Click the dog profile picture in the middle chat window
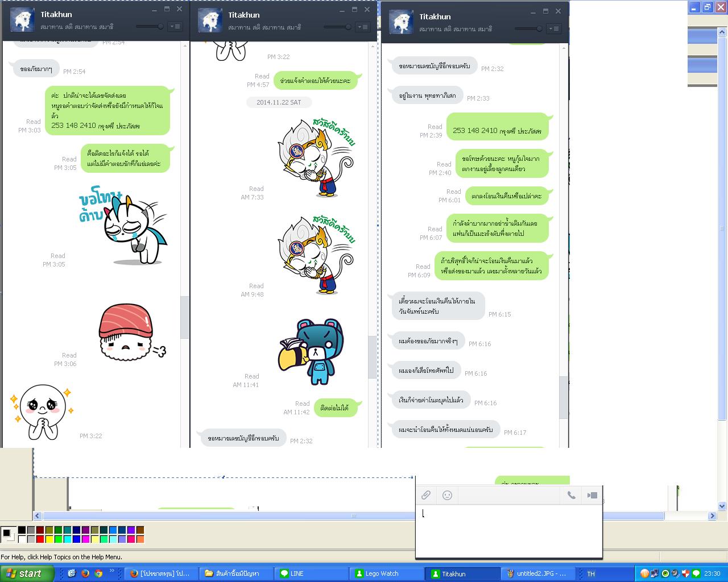This screenshot has width=728, height=582. point(210,20)
